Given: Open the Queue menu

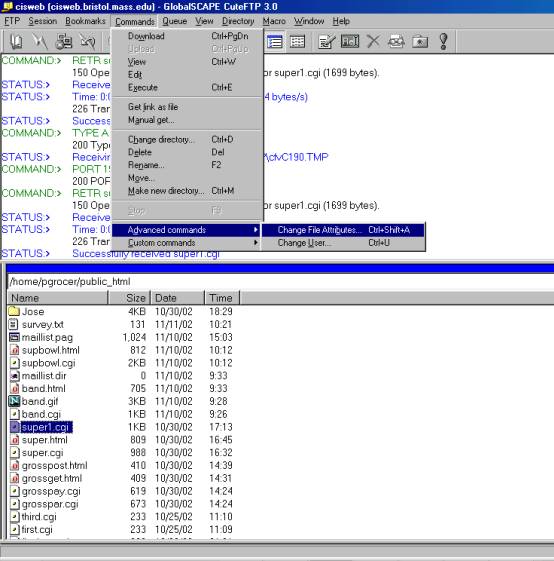Looking at the screenshot, I should click(175, 21).
